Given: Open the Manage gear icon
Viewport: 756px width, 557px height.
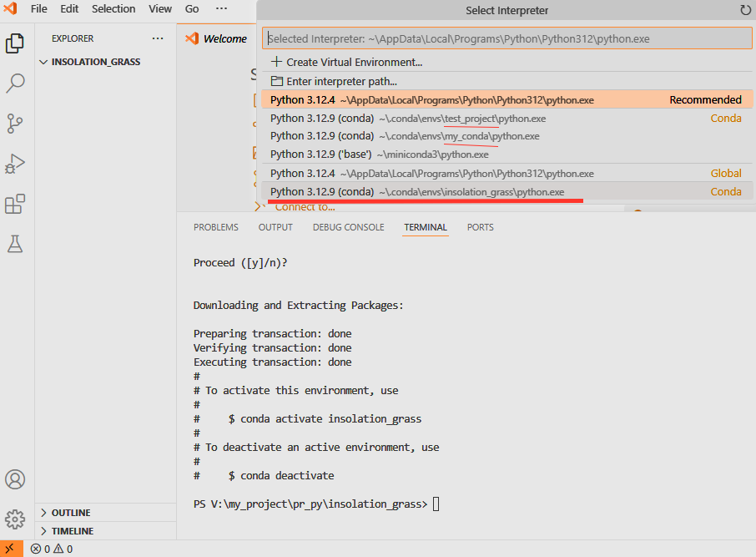Looking at the screenshot, I should (x=15, y=519).
